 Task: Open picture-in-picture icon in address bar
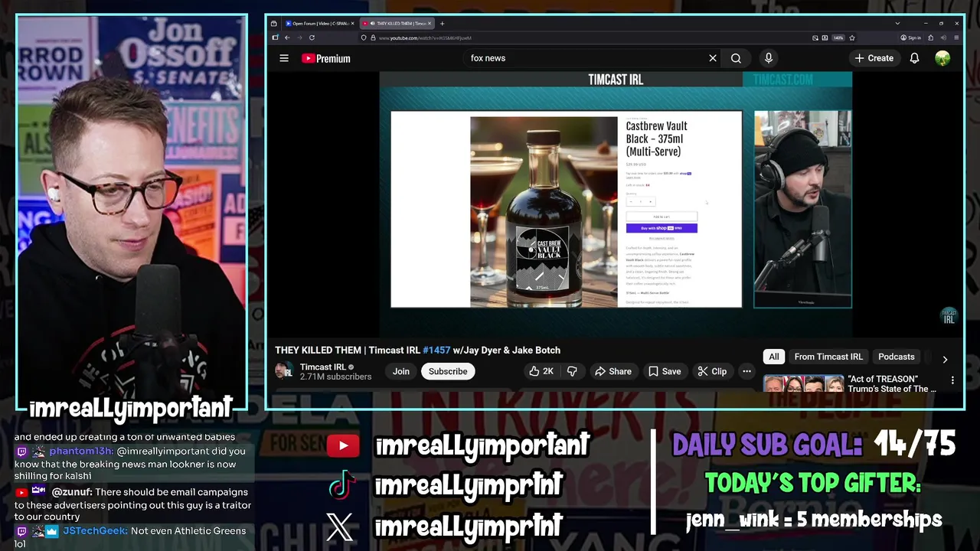coord(815,37)
